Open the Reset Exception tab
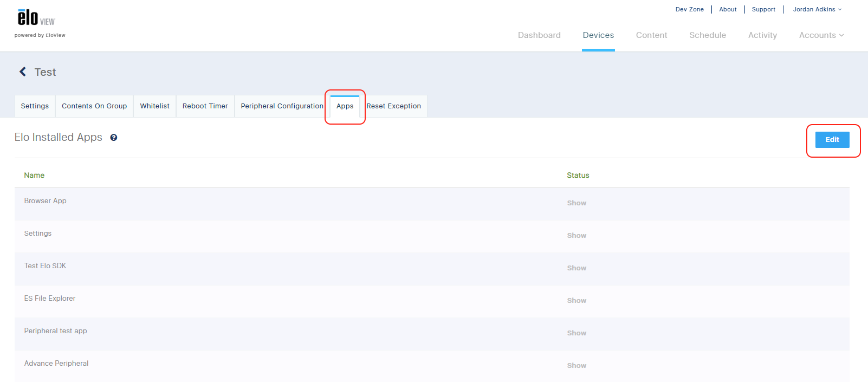 point(394,106)
